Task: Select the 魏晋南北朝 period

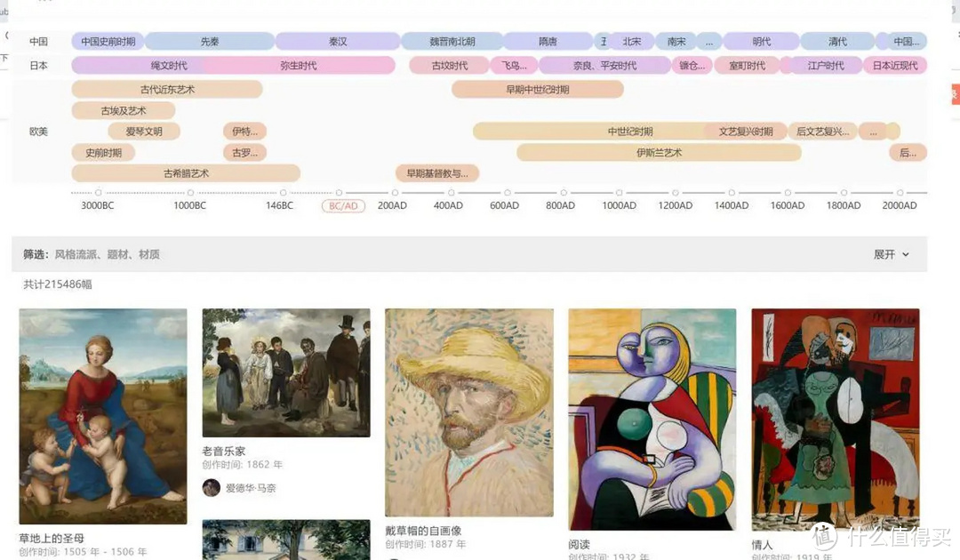Action: pyautogui.click(x=452, y=42)
